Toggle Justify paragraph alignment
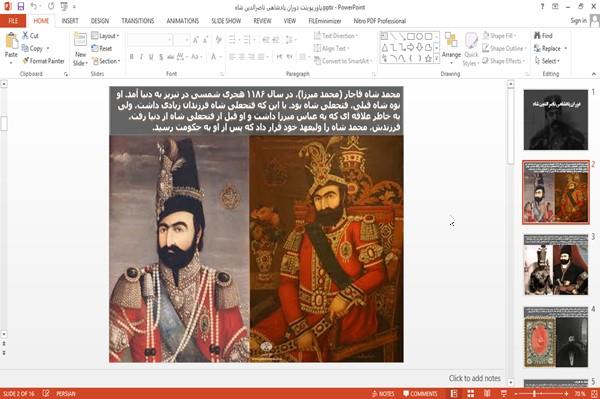 point(261,57)
